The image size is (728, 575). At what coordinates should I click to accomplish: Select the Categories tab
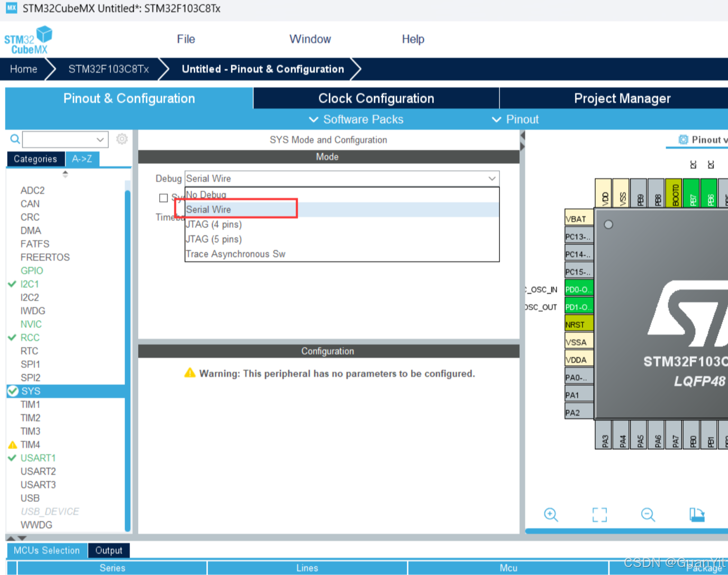coord(35,159)
